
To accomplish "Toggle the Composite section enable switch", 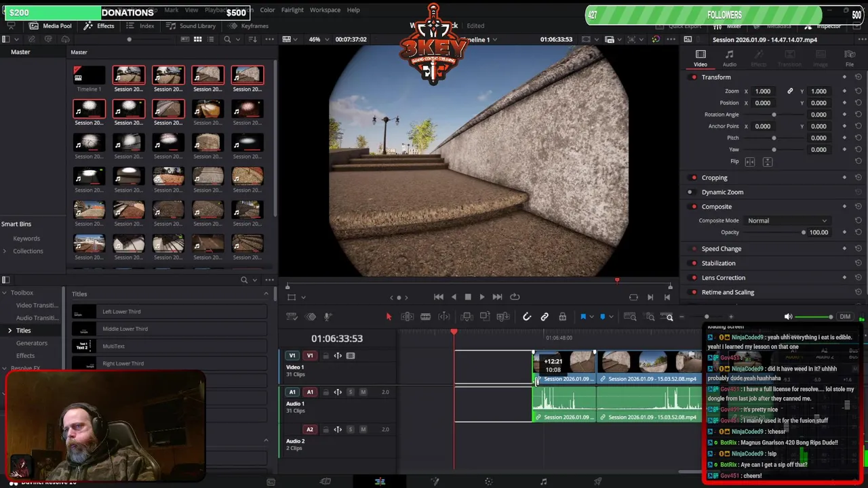I will [694, 207].
